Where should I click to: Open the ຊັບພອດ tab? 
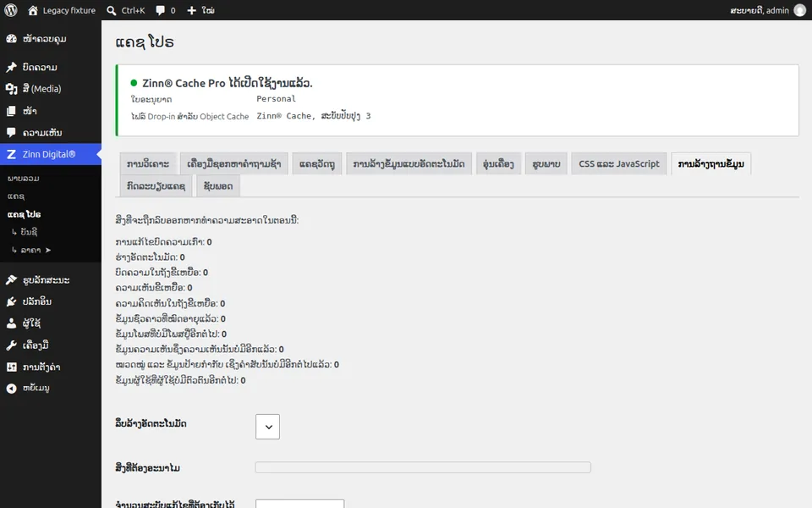[x=218, y=186]
